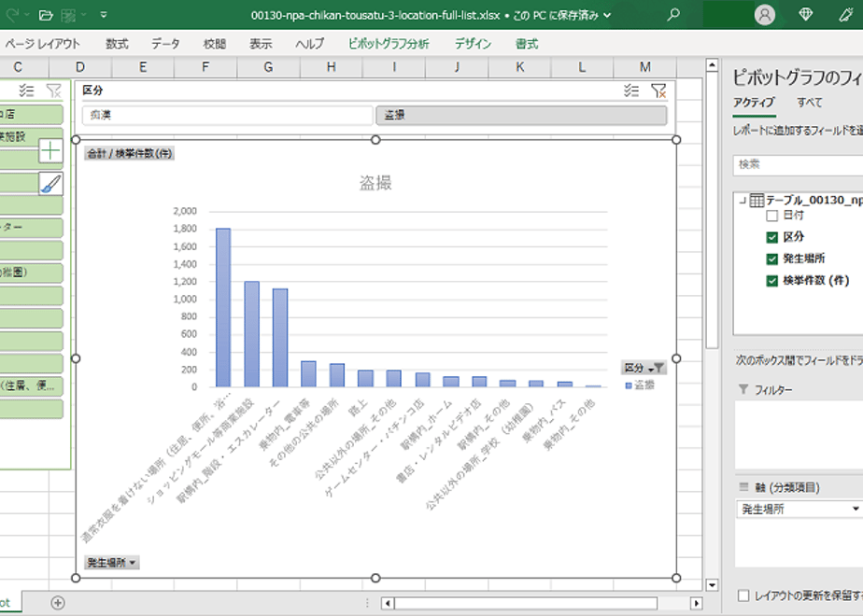Open the quick access toolbar customize arrow
Image resolution: width=863 pixels, height=616 pixels.
(x=104, y=15)
